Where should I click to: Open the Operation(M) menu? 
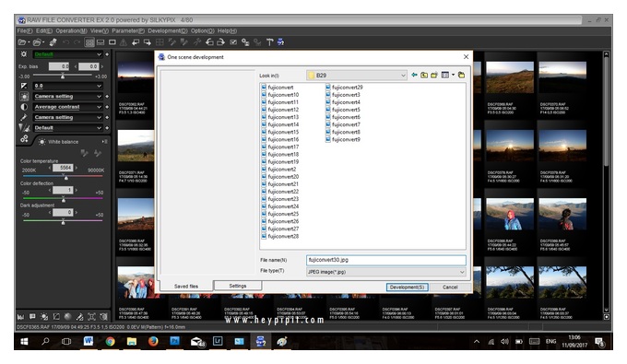pyautogui.click(x=71, y=30)
